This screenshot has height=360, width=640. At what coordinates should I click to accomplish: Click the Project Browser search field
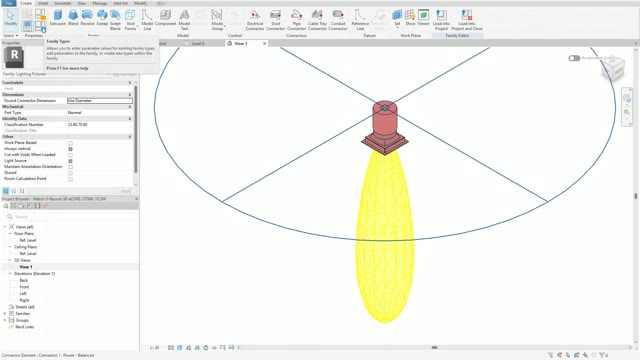(71, 217)
